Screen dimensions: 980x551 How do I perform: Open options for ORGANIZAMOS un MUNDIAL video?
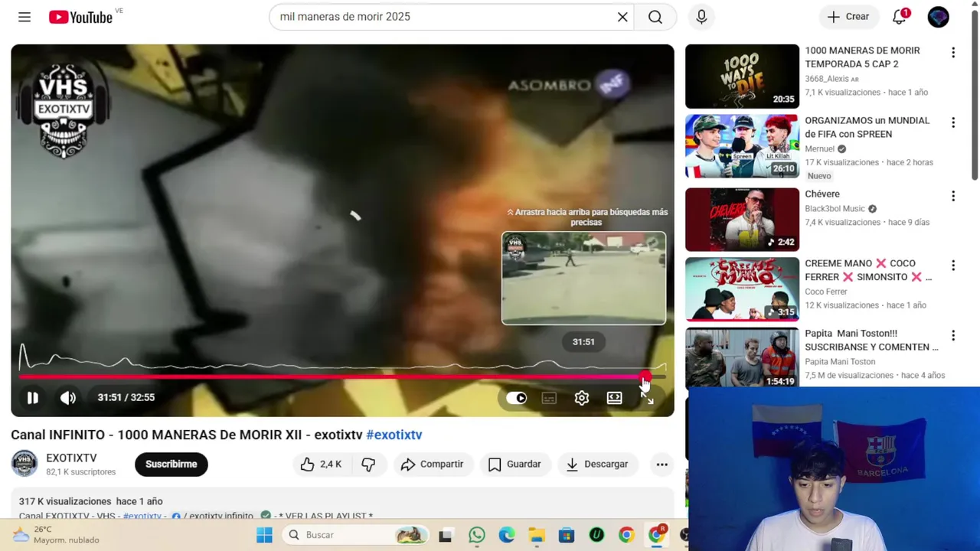953,122
